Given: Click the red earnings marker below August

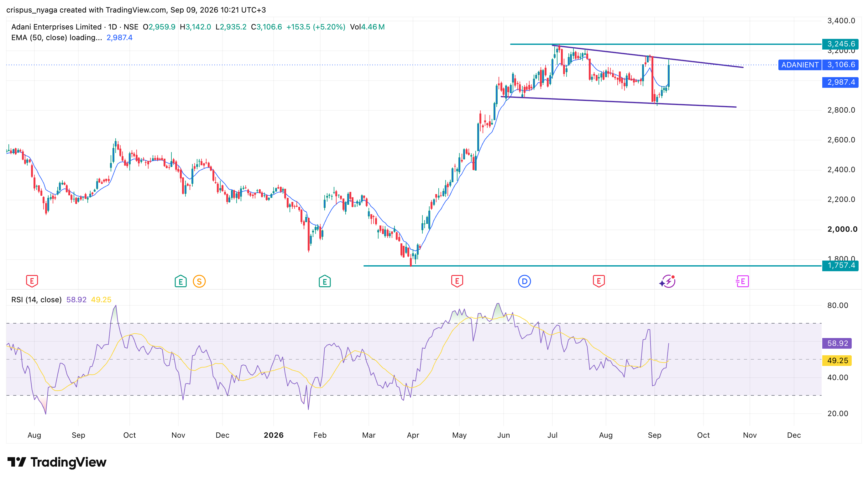Looking at the screenshot, I should (x=32, y=281).
